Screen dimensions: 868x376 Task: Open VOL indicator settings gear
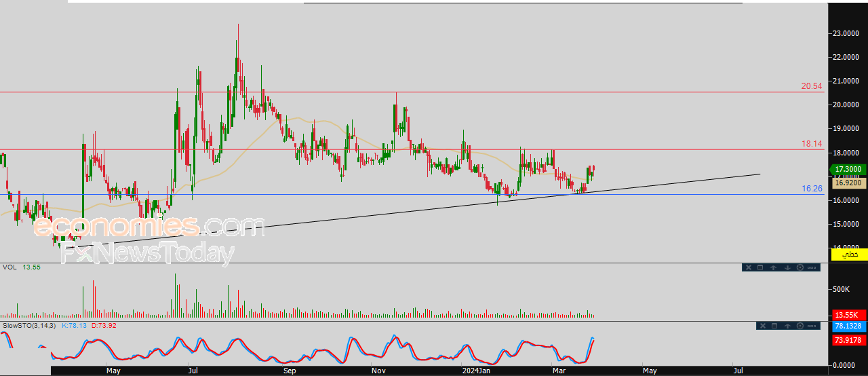pos(800,267)
